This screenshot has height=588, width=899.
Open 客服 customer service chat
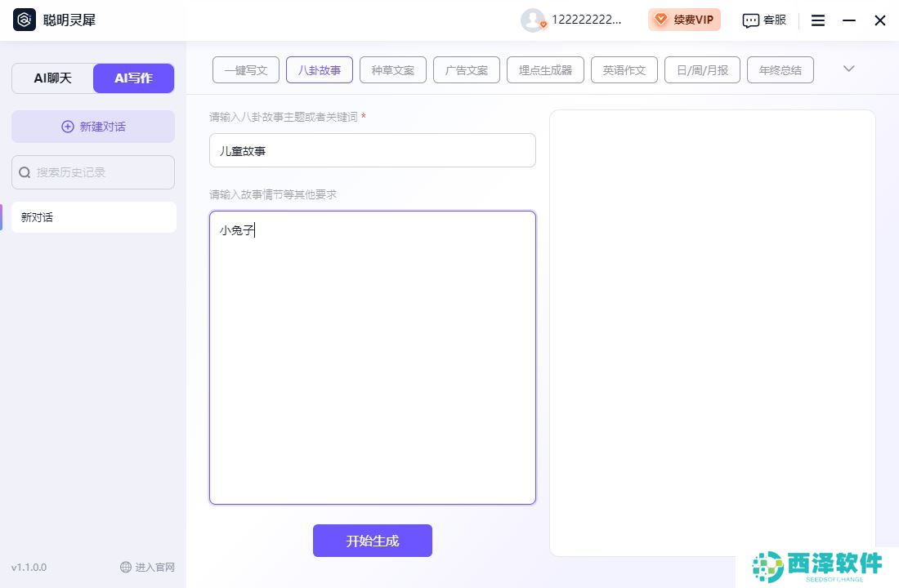764,20
